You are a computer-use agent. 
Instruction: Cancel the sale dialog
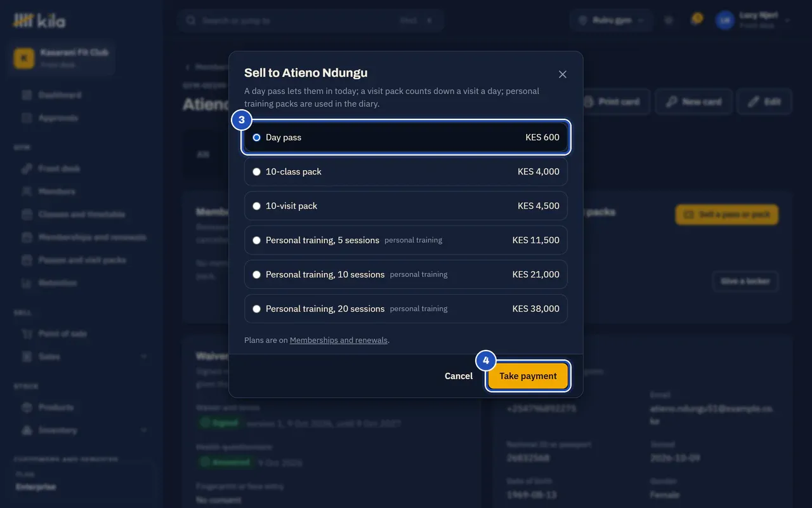459,376
